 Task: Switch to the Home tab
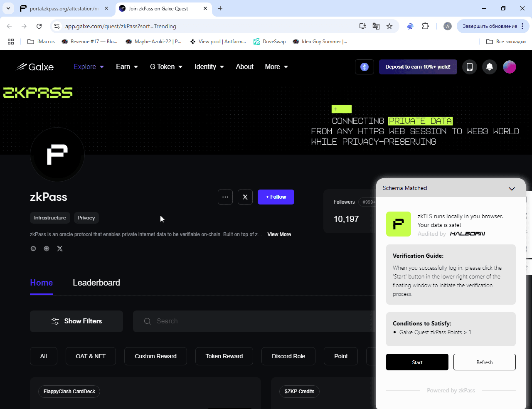click(42, 283)
